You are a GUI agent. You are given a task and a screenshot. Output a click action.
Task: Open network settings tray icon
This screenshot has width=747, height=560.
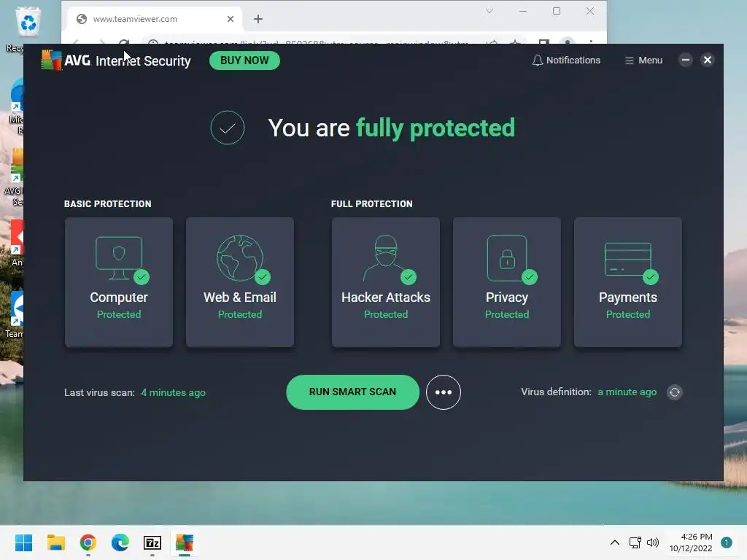click(635, 542)
